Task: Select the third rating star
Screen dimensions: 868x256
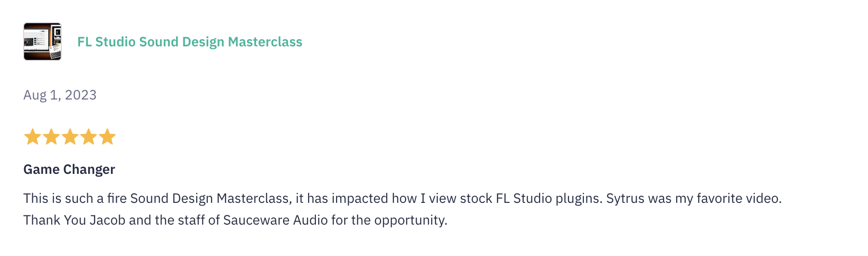Action: 70,137
